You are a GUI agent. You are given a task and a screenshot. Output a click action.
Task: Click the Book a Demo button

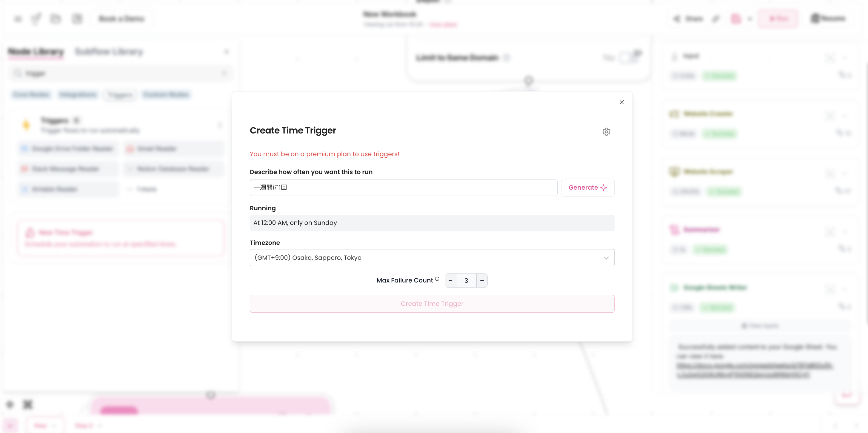[x=121, y=19]
